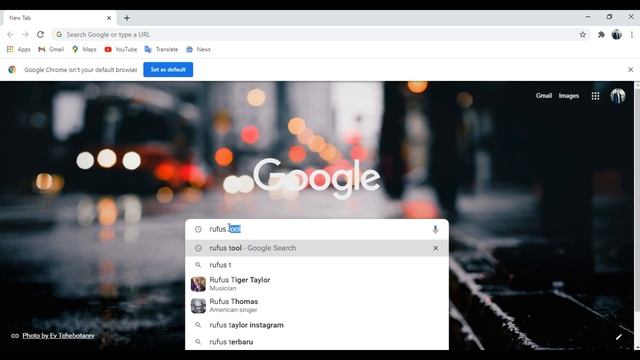Click the search box containing rufus
The height and width of the screenshot is (360, 640).
(x=317, y=229)
